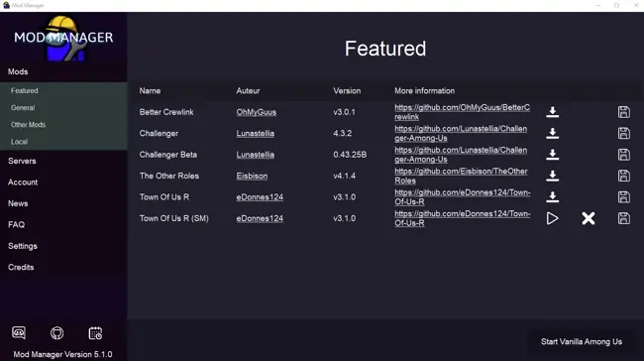This screenshot has width=644, height=361.
Task: Select Town Of Us R (SM) name cell
Action: click(x=173, y=218)
